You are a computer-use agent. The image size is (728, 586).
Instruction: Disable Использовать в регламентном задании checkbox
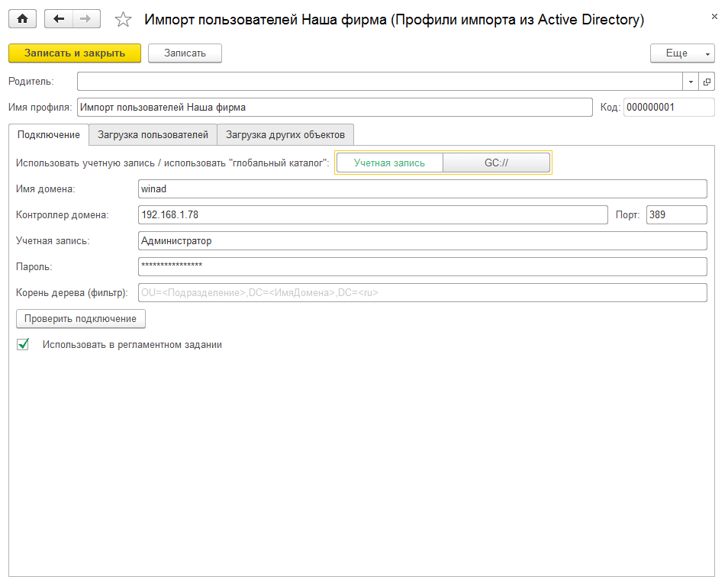(23, 344)
